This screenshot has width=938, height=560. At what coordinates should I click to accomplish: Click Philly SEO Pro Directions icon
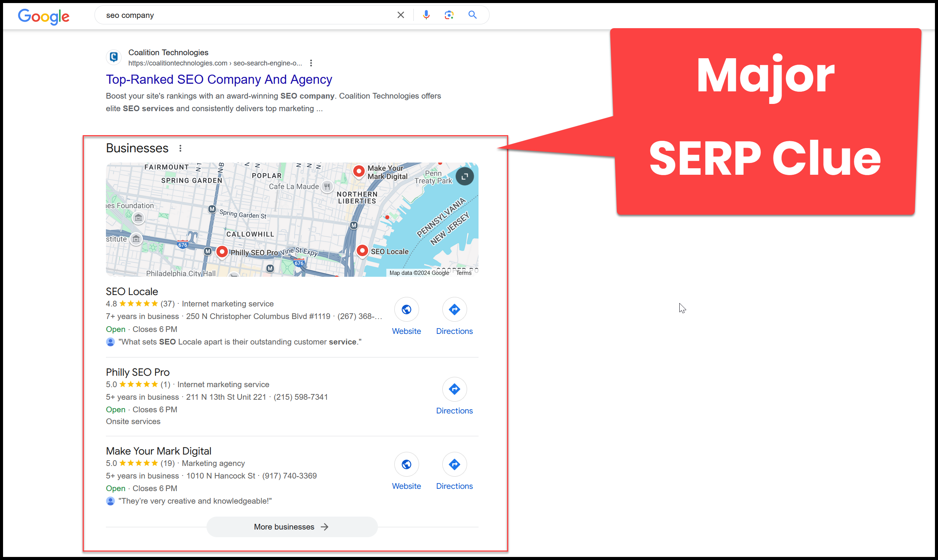point(454,389)
